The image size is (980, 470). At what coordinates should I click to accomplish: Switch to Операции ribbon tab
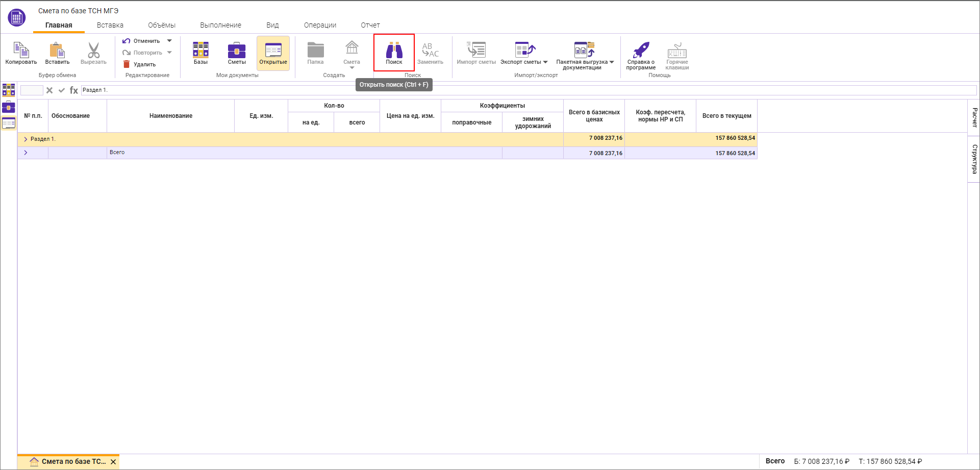click(x=320, y=25)
